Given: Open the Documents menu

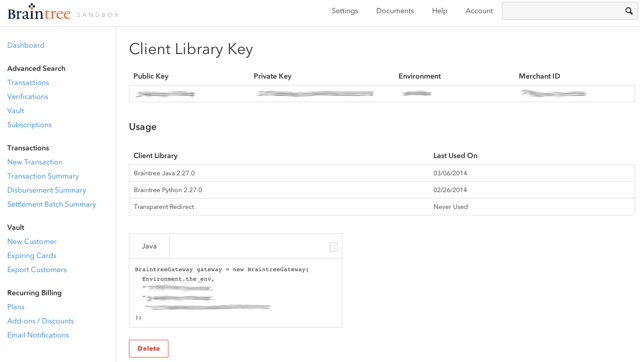Looking at the screenshot, I should click(395, 11).
